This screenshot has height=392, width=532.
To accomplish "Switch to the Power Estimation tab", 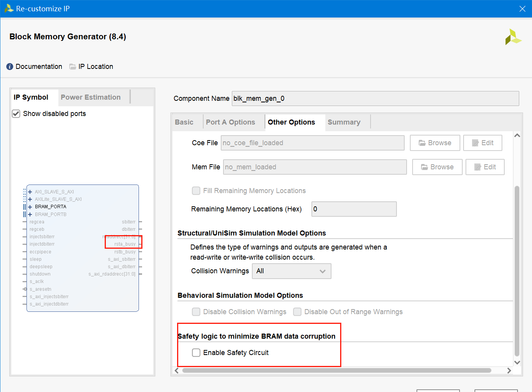I will click(x=91, y=97).
